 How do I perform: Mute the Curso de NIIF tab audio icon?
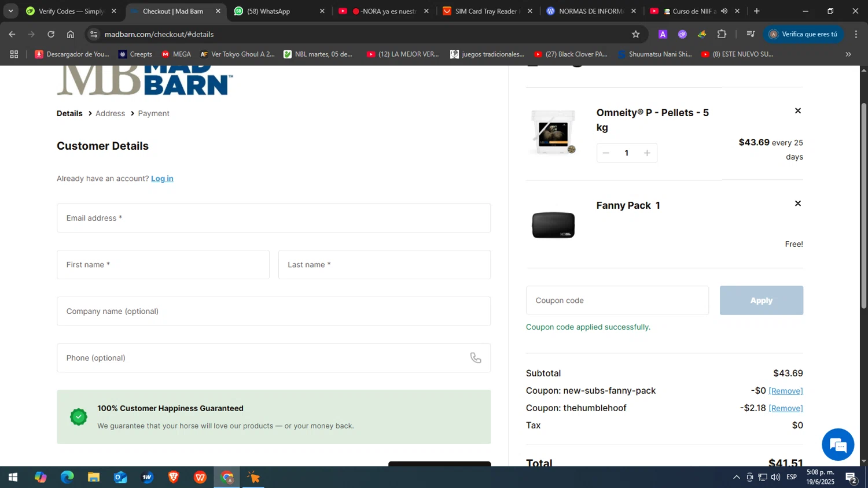(x=724, y=11)
